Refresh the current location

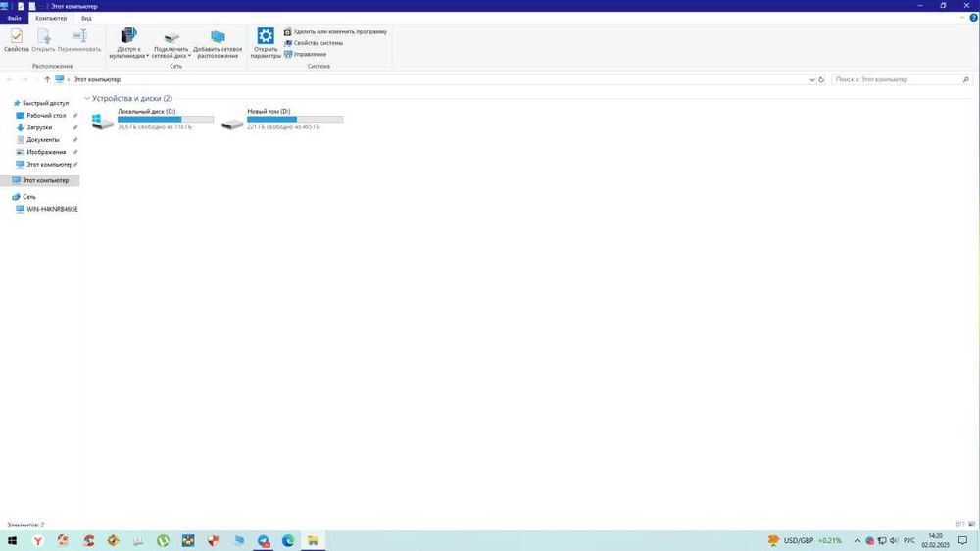point(821,80)
